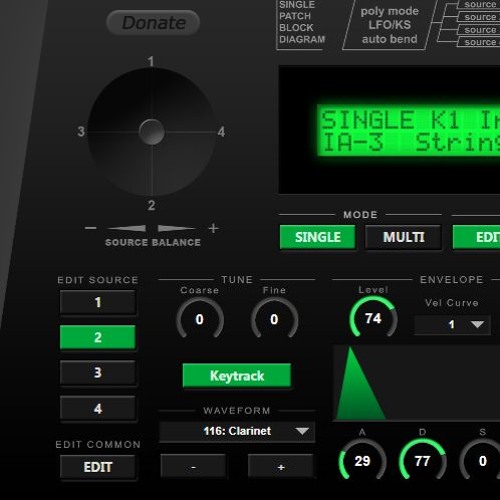Click the joystick center knob

pos(152,132)
